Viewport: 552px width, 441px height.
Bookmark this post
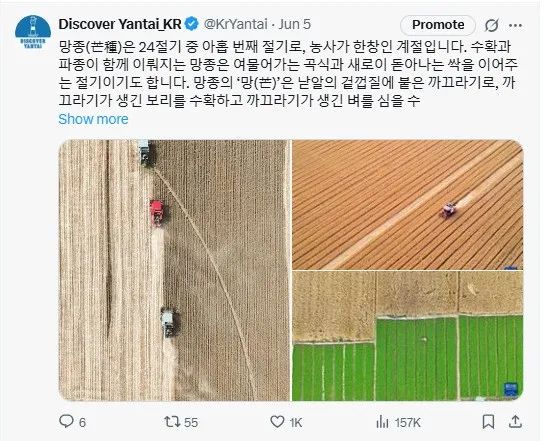[488, 422]
